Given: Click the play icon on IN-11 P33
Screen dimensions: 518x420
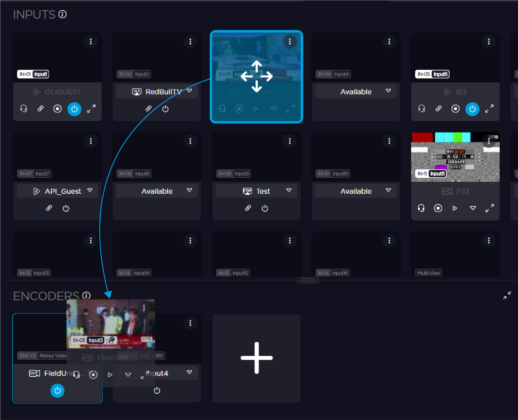Looking at the screenshot, I should click(x=455, y=208).
